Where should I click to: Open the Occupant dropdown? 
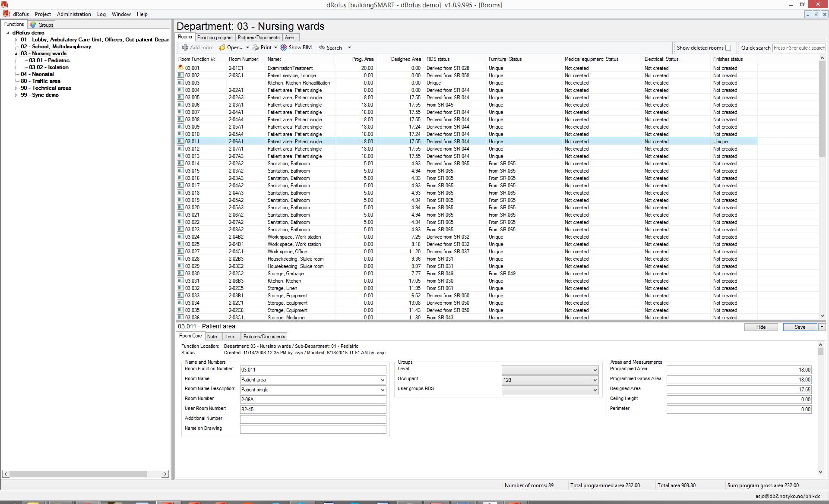pos(595,380)
